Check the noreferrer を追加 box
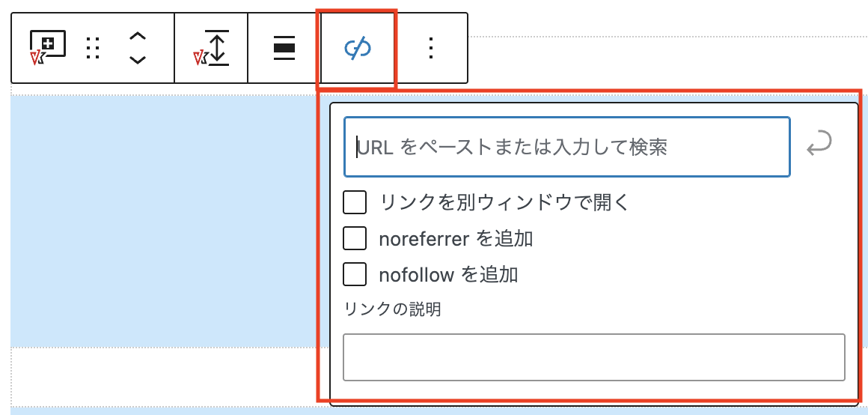 click(355, 238)
